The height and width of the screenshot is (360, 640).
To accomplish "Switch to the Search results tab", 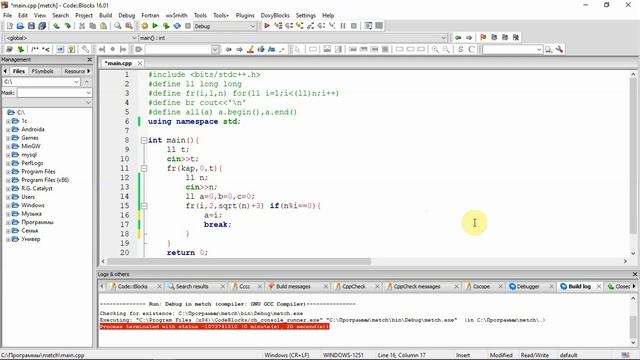I will click(x=192, y=287).
